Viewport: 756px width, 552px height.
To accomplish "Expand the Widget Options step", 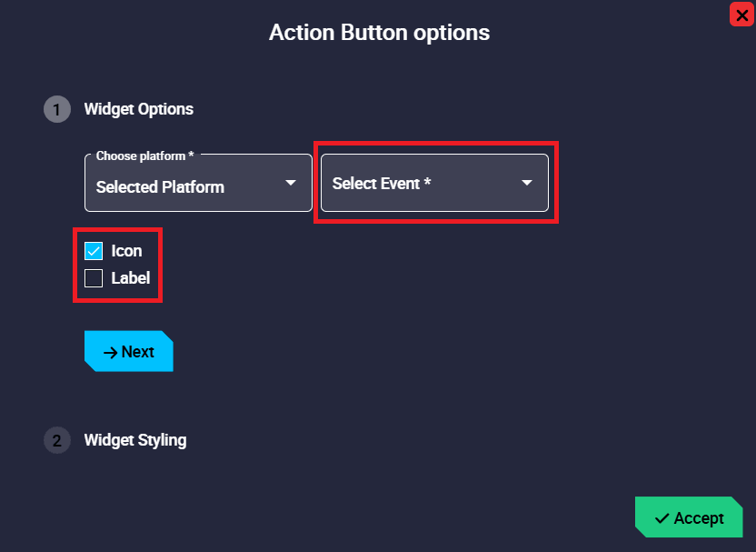I will 138,109.
